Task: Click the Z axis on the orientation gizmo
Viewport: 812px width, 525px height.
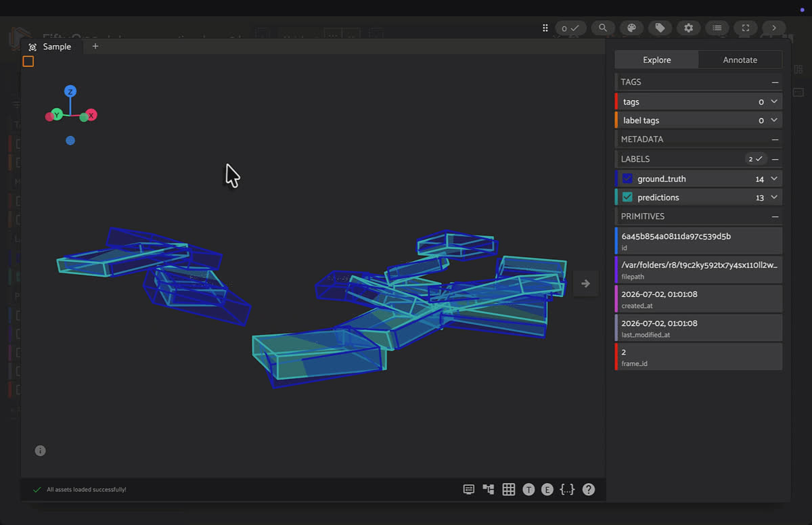Action: [70, 91]
